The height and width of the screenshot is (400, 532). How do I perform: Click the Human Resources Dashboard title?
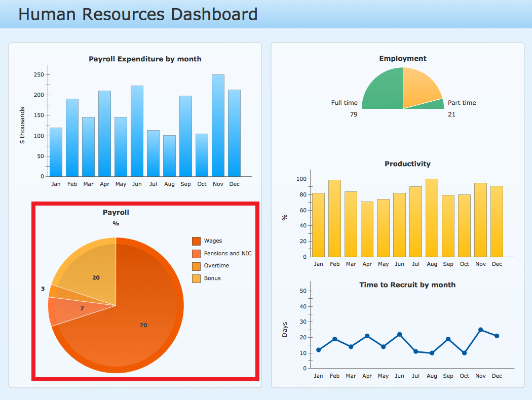tap(138, 14)
